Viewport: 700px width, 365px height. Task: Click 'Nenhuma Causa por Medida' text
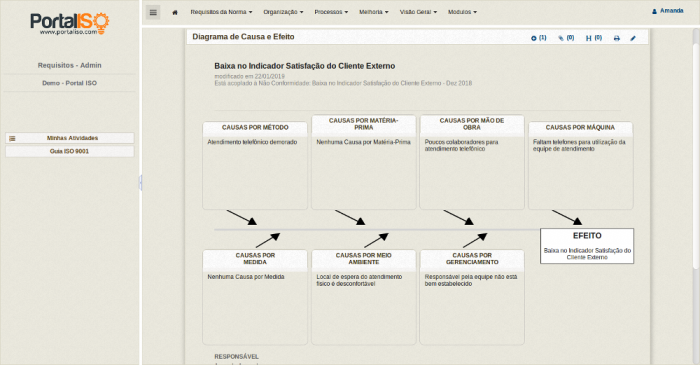pyautogui.click(x=246, y=277)
